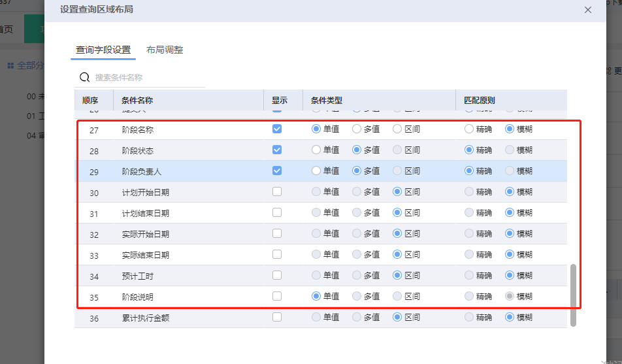The image size is (622, 364).
Task: Close the 设置查询区域布局 dialog
Action: coord(588,10)
